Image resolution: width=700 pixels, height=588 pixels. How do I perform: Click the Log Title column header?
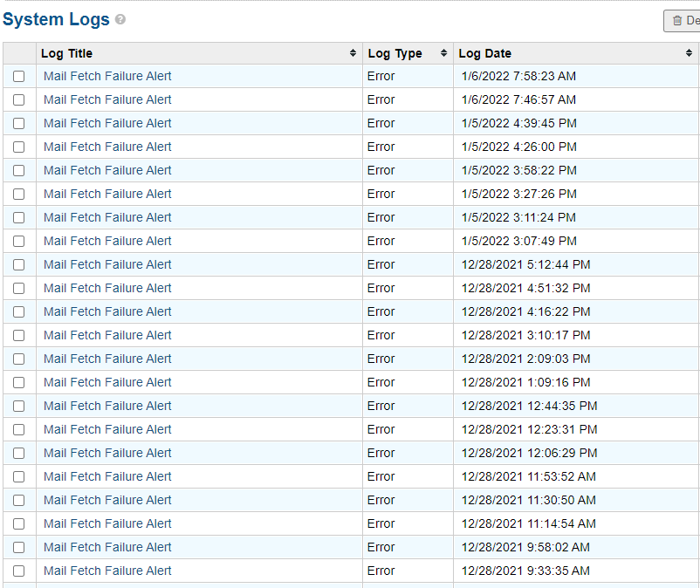click(x=66, y=53)
